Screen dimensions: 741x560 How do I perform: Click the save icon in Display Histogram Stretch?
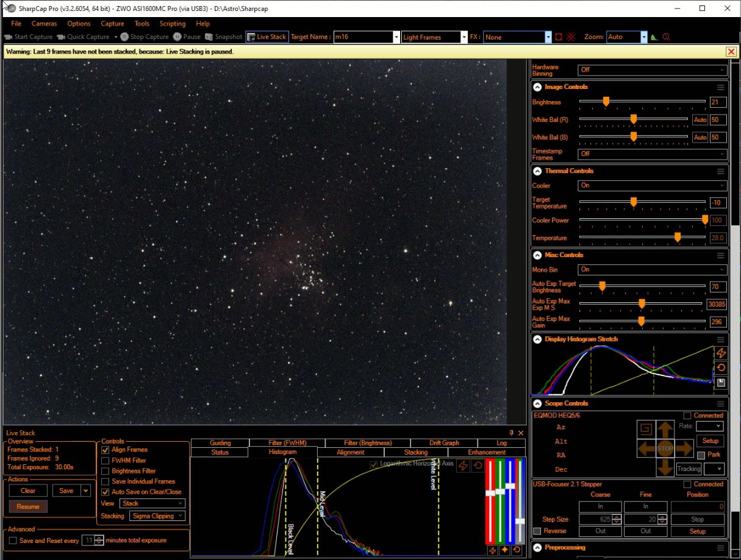click(720, 383)
